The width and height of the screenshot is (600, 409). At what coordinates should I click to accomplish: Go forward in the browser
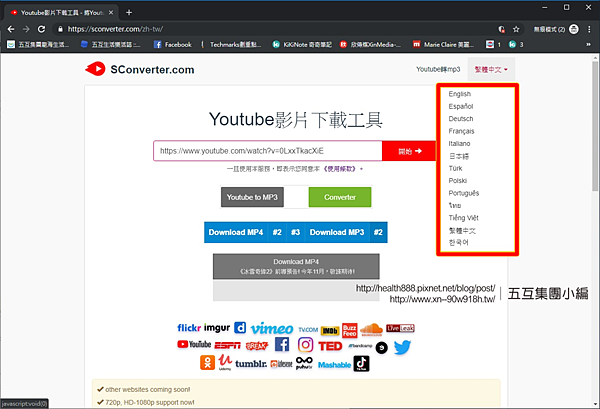pos(26,29)
